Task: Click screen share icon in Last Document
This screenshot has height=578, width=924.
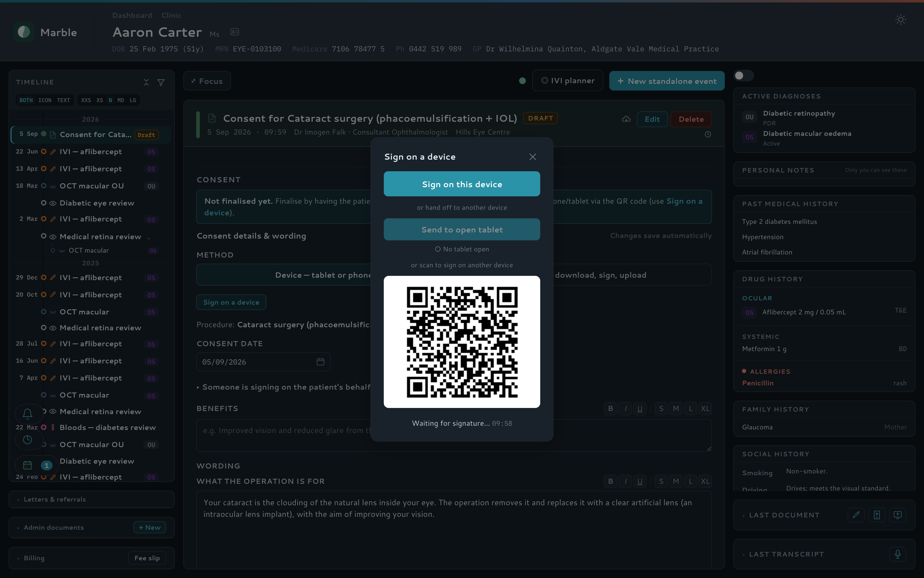Action: pyautogui.click(x=898, y=515)
